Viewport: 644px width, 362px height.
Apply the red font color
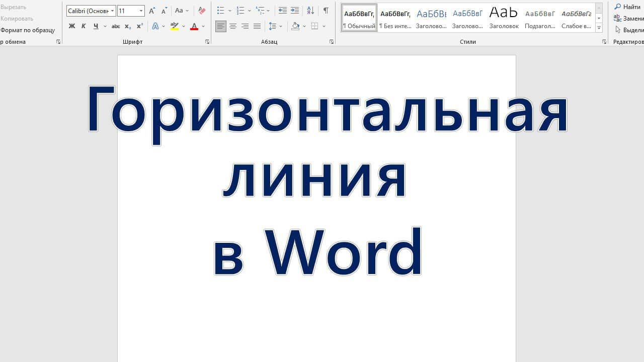pyautogui.click(x=194, y=26)
